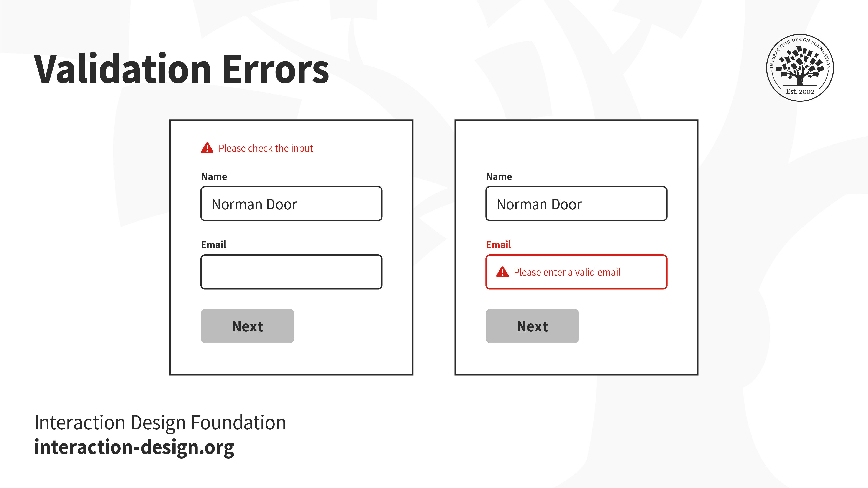Click 'Next' button on the right form
The height and width of the screenshot is (488, 868).
(532, 325)
